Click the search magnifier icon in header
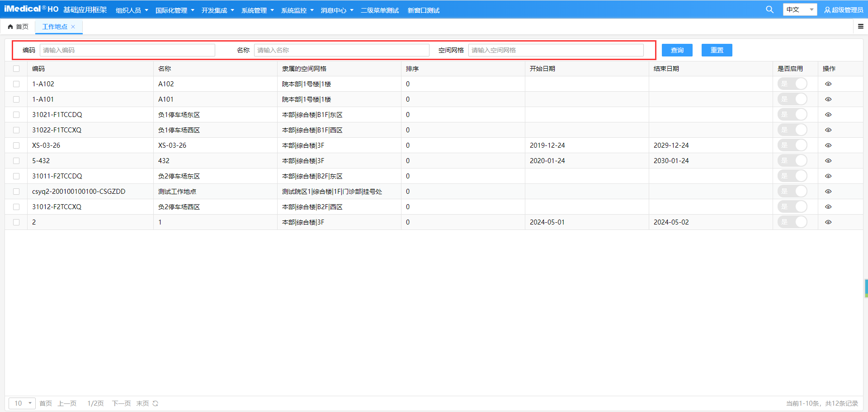 [769, 9]
